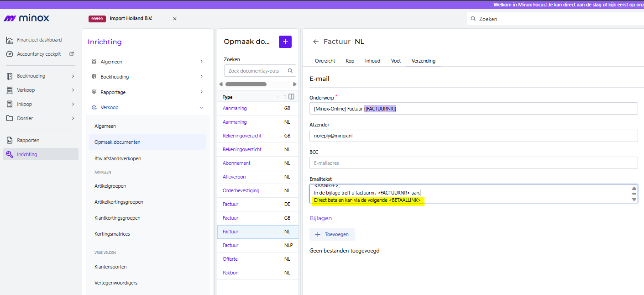Open column chooser icon in Type header
Image resolution: width=644 pixels, height=295 pixels.
(291, 97)
